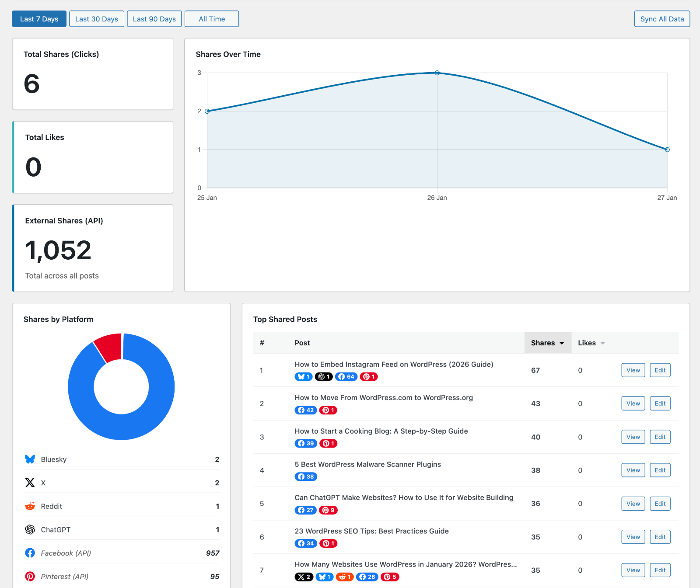
Task: Click the ChatGPT icon in Shares by Platform
Action: [30, 529]
